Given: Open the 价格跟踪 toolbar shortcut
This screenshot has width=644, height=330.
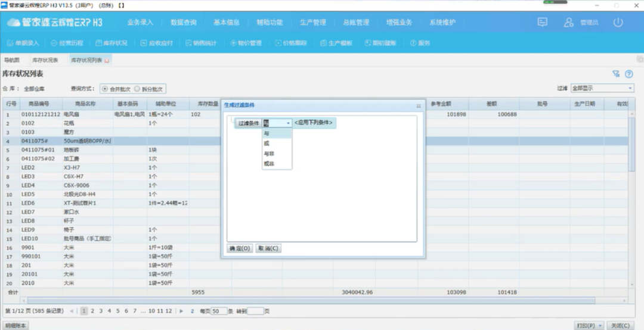Looking at the screenshot, I should (x=291, y=43).
